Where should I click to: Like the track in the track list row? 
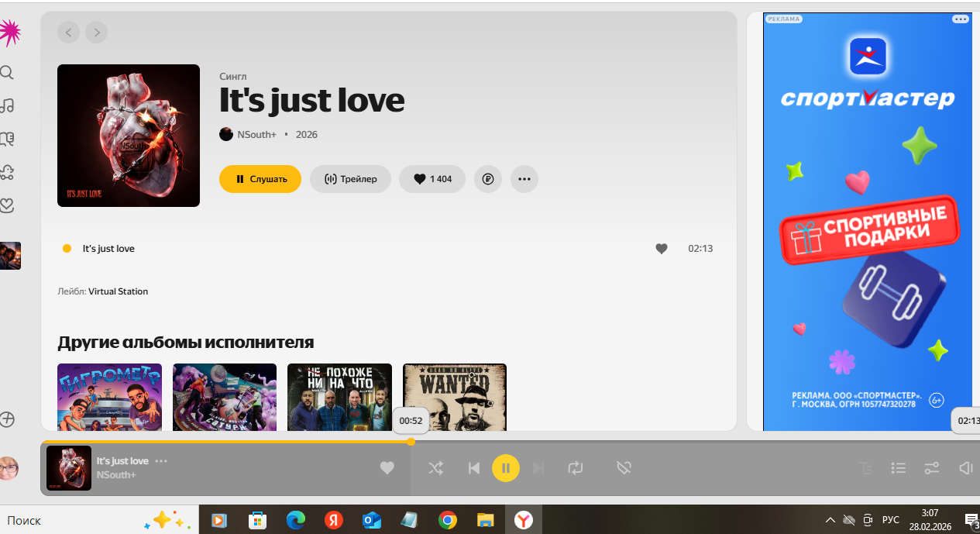point(662,249)
